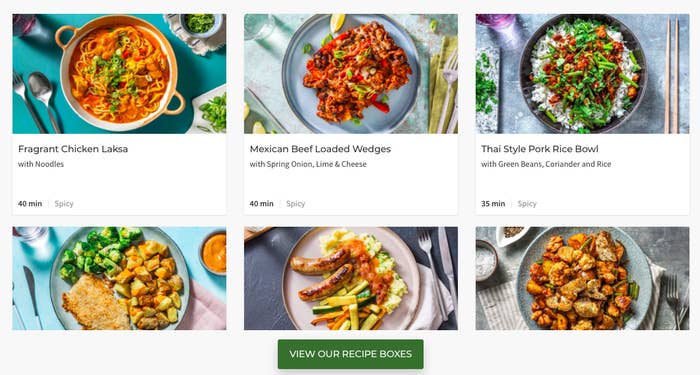Click the 40 min label on Mexican Beef Wedges
The width and height of the screenshot is (700, 375).
[x=262, y=204]
